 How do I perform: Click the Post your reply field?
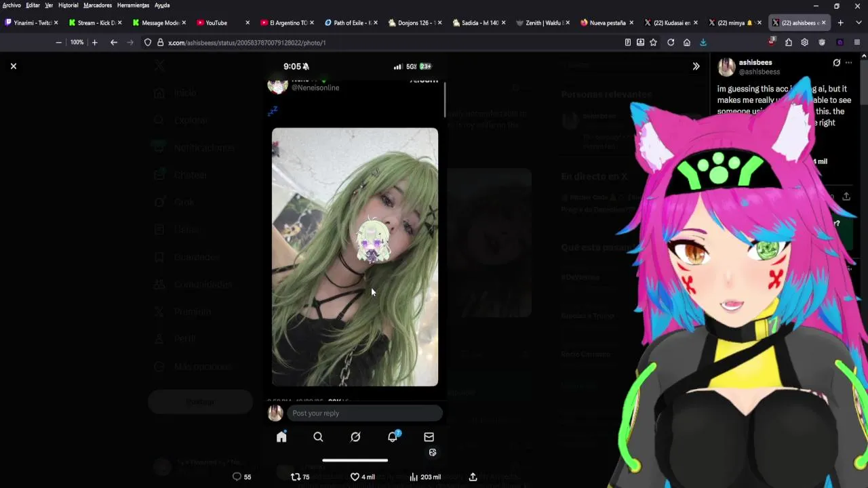(364, 413)
